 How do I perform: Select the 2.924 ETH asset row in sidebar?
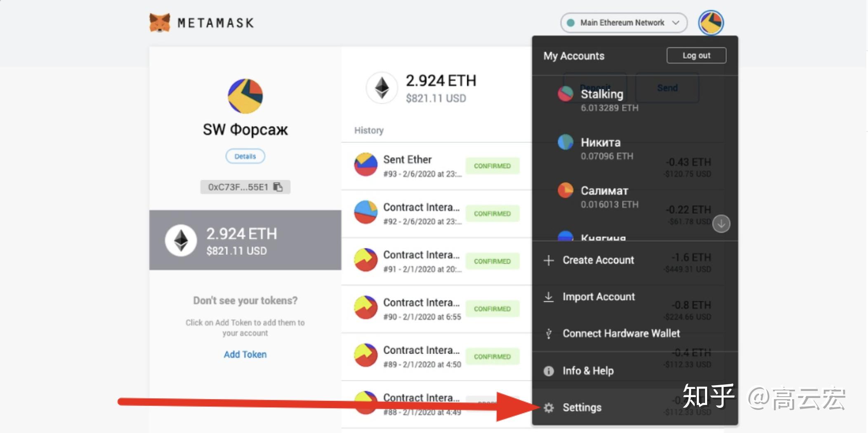tap(245, 240)
